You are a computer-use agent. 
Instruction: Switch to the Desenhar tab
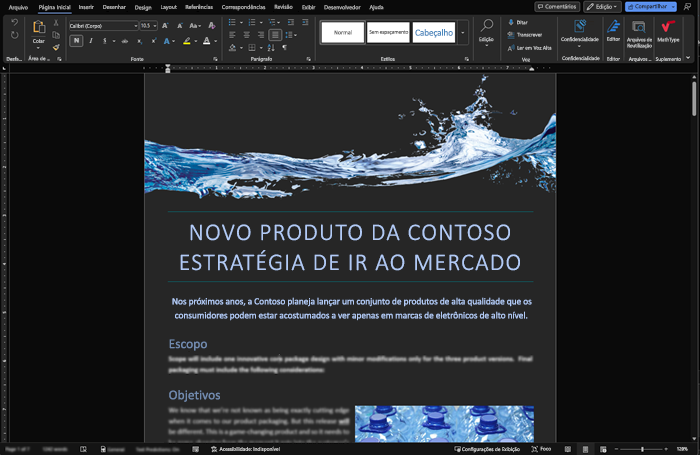114,7
